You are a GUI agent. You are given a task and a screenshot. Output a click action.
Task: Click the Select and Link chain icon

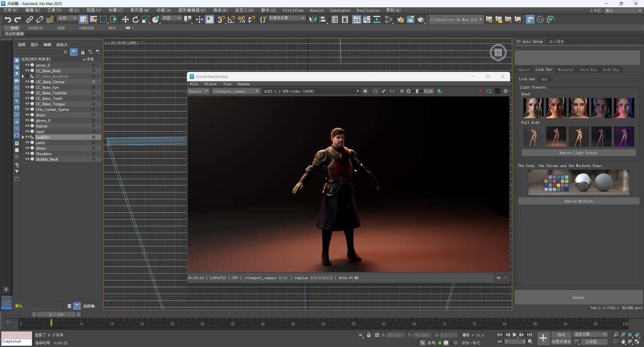(29, 19)
